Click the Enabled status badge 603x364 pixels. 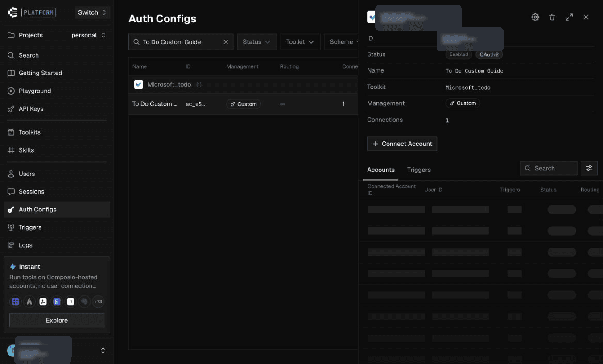pyautogui.click(x=458, y=54)
